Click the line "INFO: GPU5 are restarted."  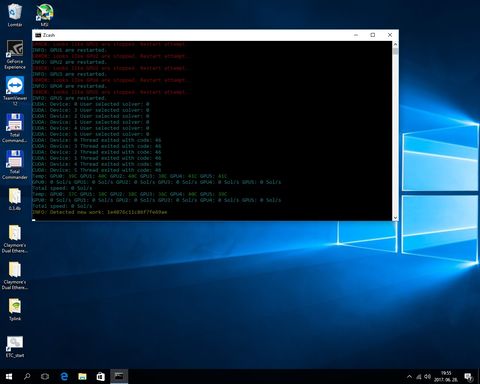point(69,98)
